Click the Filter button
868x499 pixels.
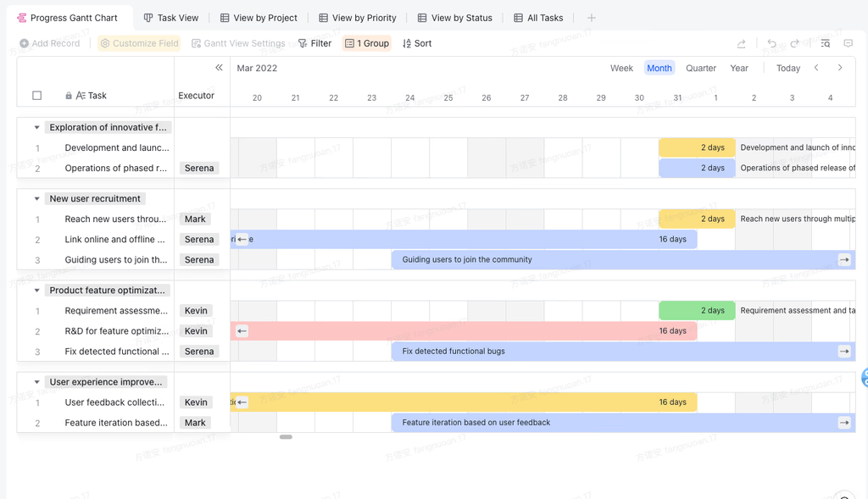click(315, 43)
